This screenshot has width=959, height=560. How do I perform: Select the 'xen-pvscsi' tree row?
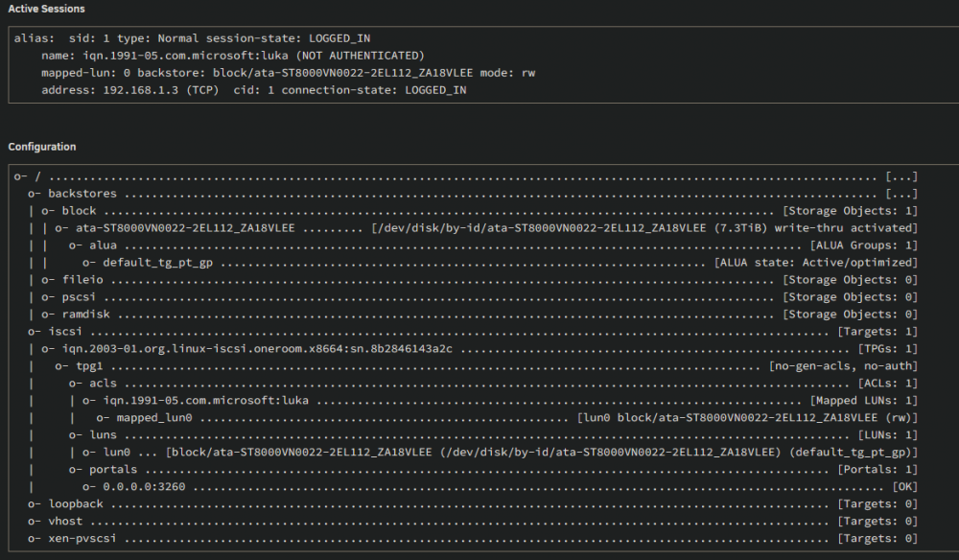pyautogui.click(x=473, y=539)
